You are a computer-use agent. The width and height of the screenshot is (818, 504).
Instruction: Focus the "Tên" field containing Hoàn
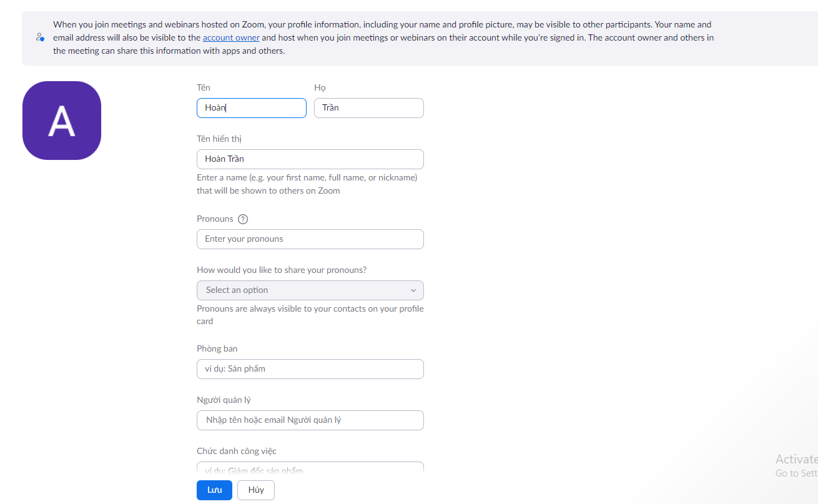point(251,108)
